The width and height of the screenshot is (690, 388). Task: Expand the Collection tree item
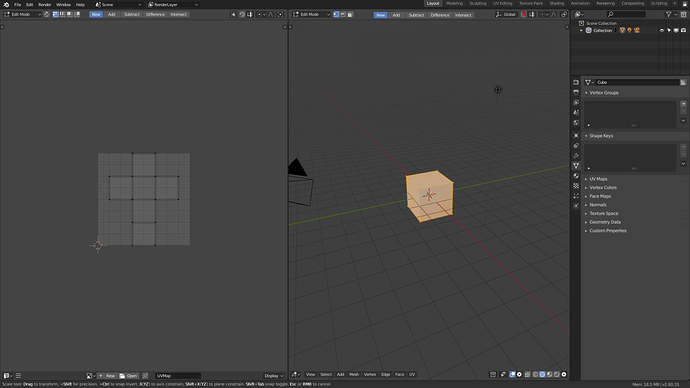(581, 30)
